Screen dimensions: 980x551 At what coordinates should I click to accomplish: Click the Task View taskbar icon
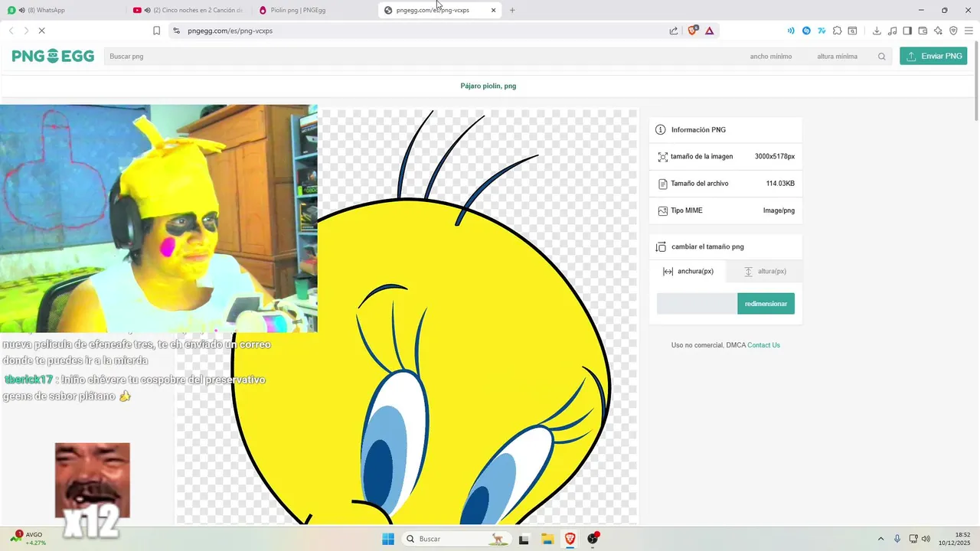click(524, 539)
